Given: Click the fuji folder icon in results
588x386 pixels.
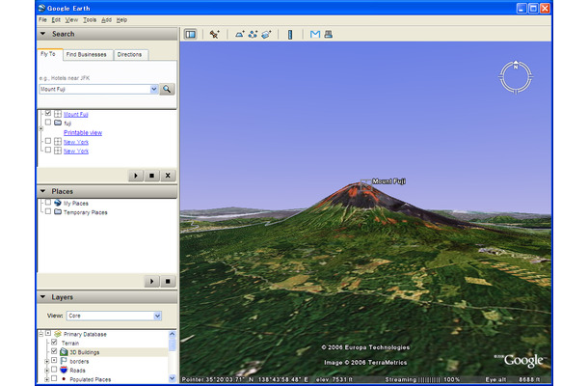Looking at the screenshot, I should (58, 123).
